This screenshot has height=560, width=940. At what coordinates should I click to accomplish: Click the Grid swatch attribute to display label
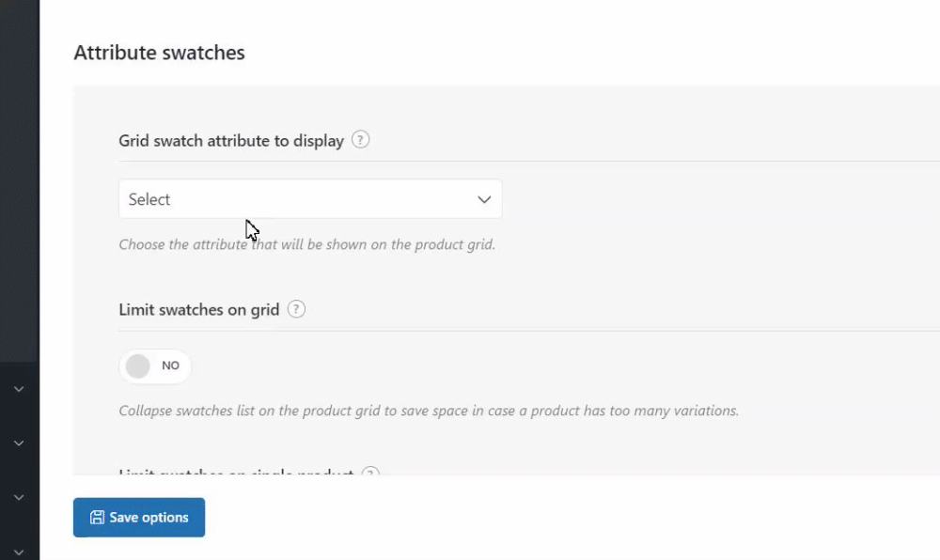point(230,141)
